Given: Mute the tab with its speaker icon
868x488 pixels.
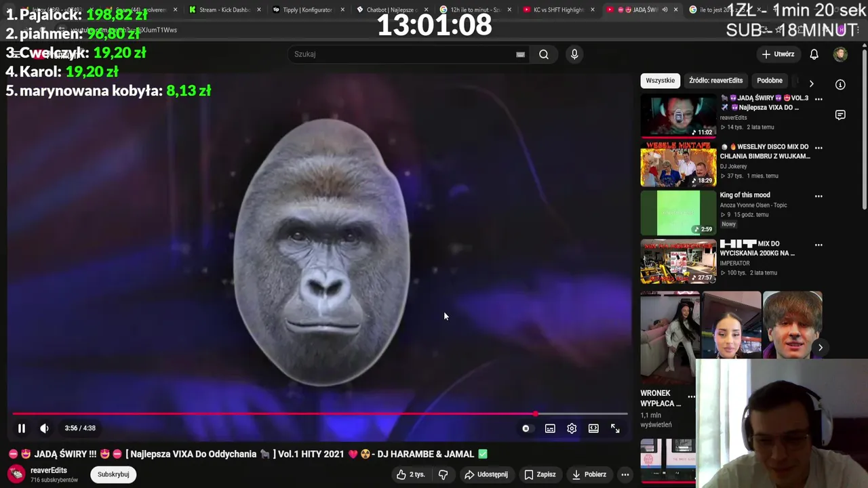Looking at the screenshot, I should (x=665, y=10).
